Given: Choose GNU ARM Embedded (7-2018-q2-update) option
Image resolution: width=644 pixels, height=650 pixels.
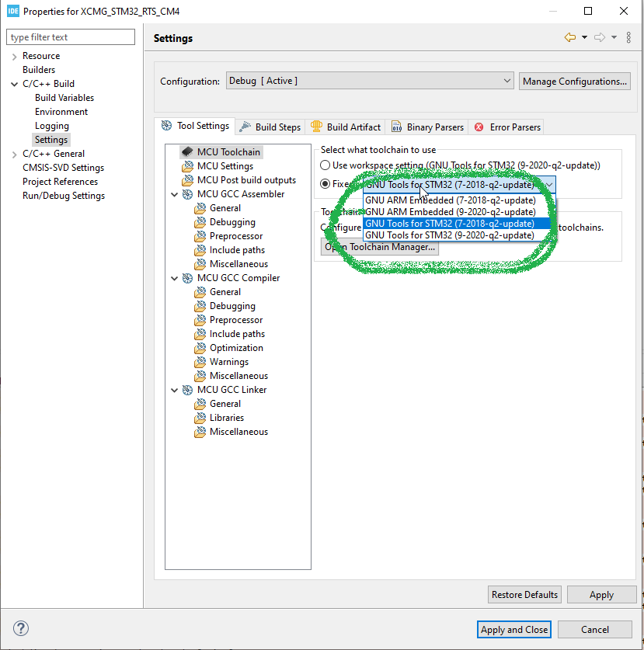Looking at the screenshot, I should pos(457,200).
